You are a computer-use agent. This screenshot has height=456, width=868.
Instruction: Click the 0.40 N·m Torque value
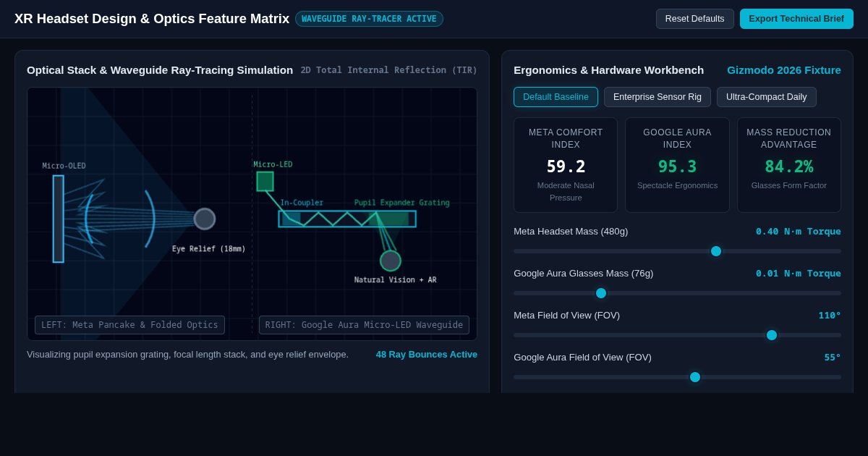pos(799,232)
